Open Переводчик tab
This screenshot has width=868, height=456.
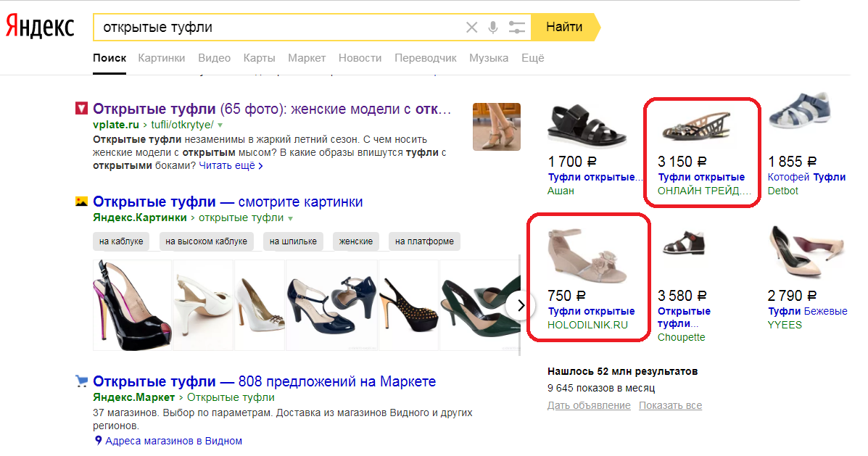425,58
